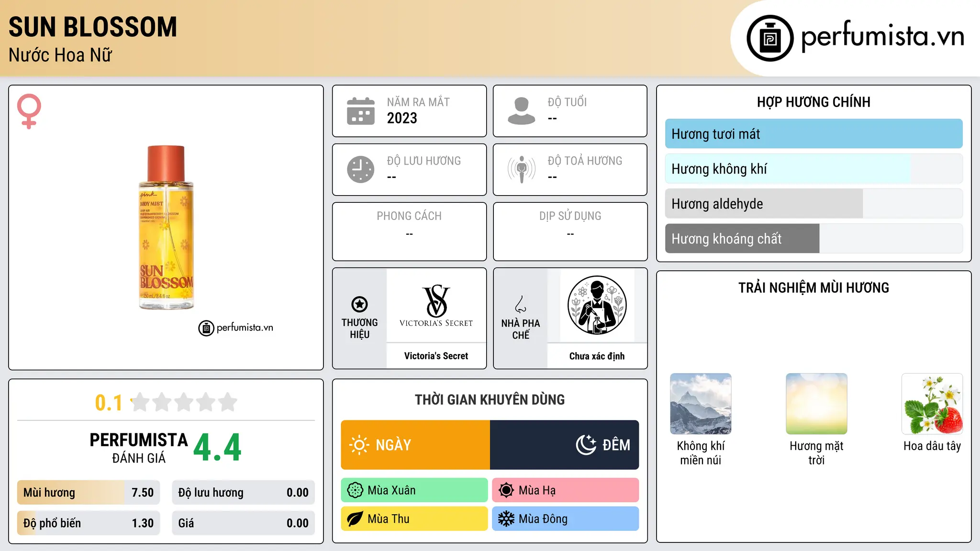This screenshot has height=551, width=980.
Task: Click the flower icon for Mùa Xuân
Action: [355, 490]
